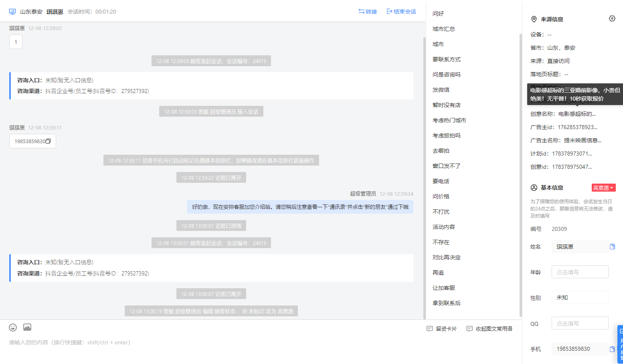
Task: Click 结束会话 to end the session
Action: pyautogui.click(x=401, y=12)
